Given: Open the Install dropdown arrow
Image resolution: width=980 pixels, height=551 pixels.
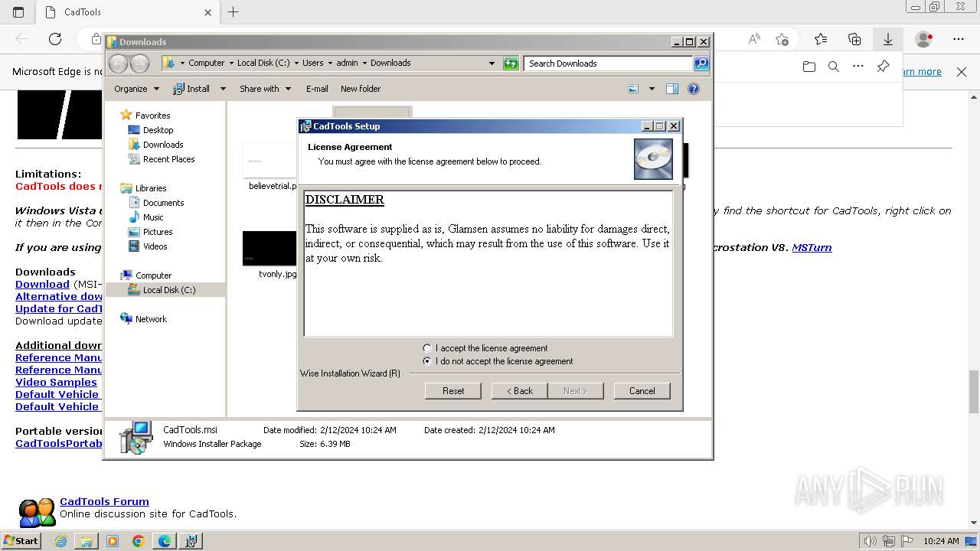Looking at the screenshot, I should [223, 89].
